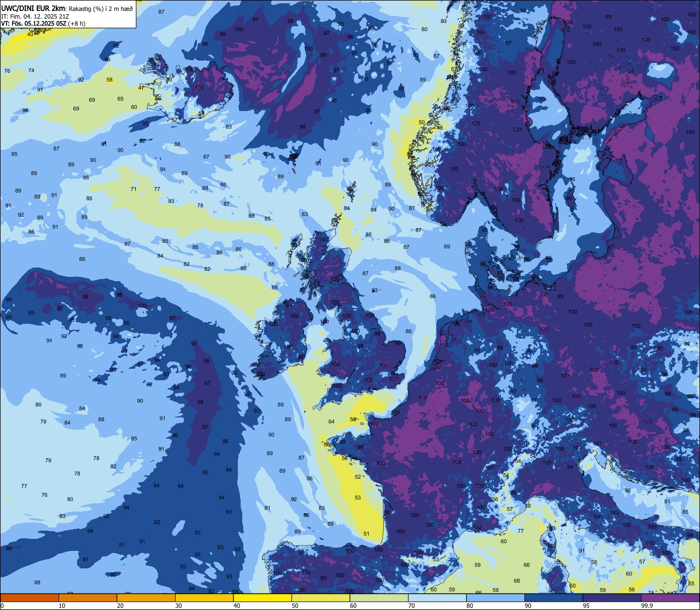Pick the light blue 70–80 legend swatch

coord(437,597)
